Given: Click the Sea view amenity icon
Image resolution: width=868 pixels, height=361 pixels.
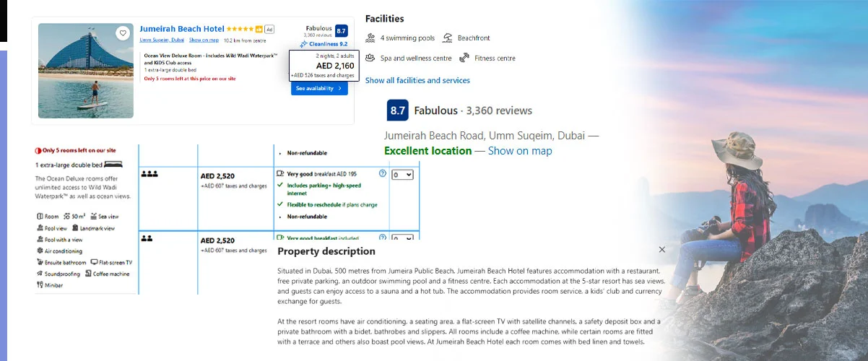Looking at the screenshot, I should pos(94,216).
